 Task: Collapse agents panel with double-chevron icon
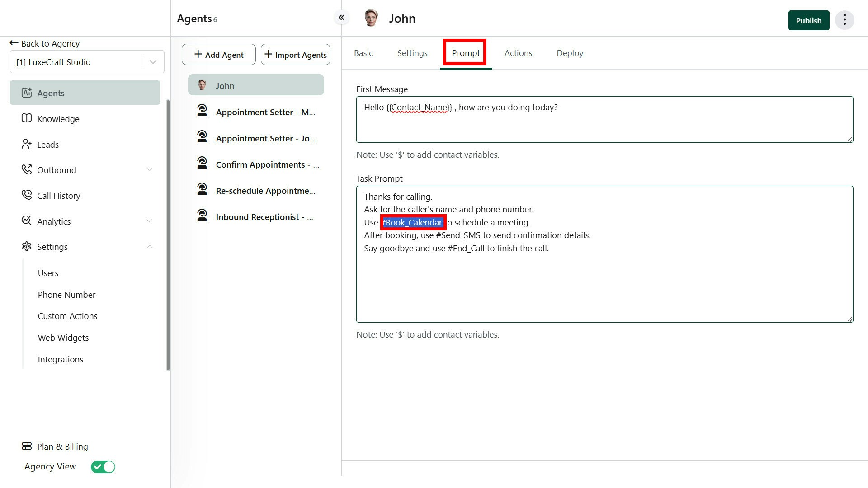(x=342, y=18)
